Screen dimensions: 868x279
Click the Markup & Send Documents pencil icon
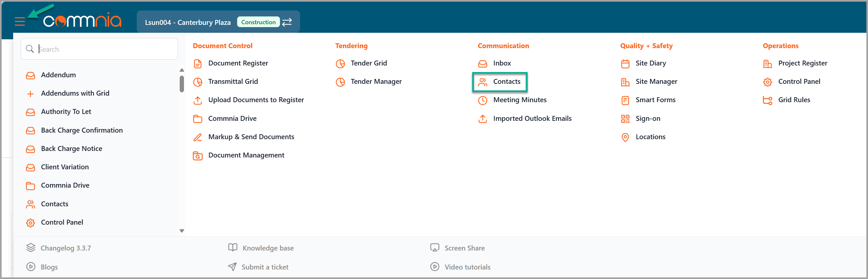(197, 137)
